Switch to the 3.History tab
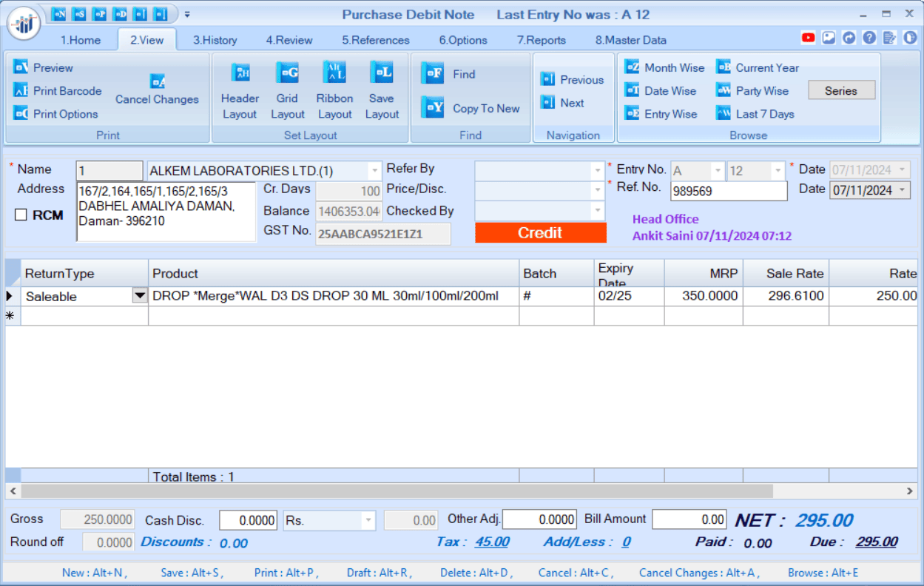This screenshot has width=924, height=586. pos(215,40)
